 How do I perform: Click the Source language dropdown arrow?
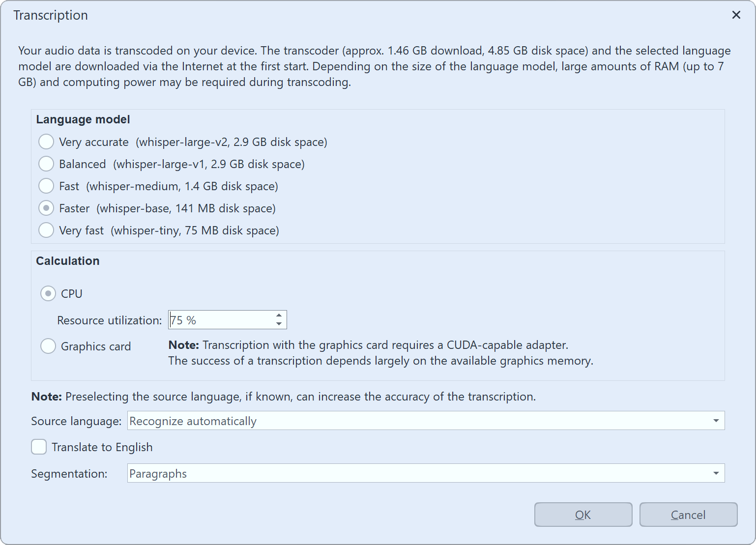716,420
